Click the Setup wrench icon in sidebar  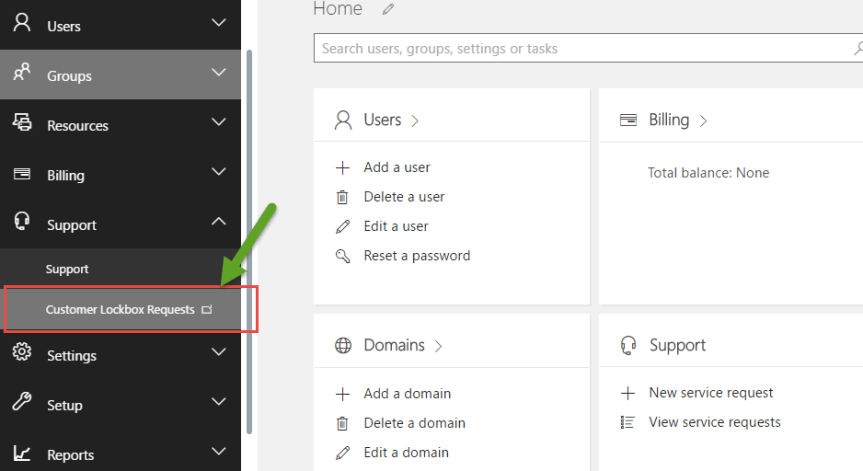pos(22,403)
